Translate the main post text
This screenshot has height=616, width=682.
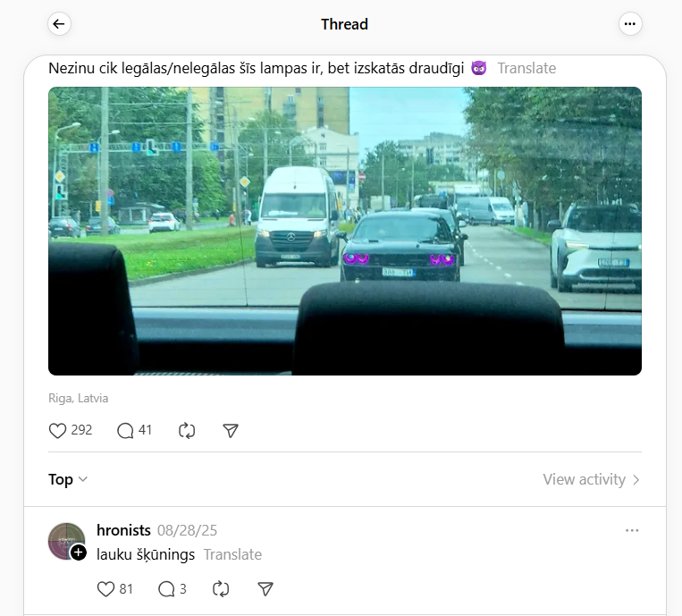[526, 68]
